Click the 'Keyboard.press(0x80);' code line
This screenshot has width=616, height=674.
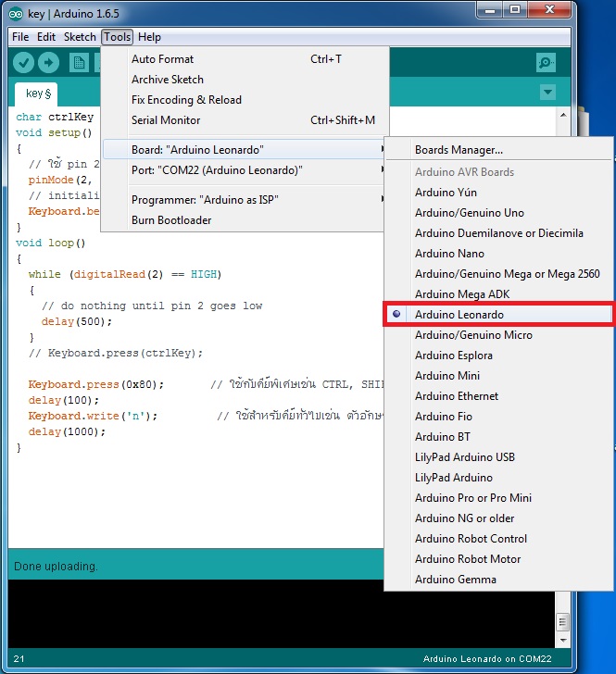(x=96, y=384)
